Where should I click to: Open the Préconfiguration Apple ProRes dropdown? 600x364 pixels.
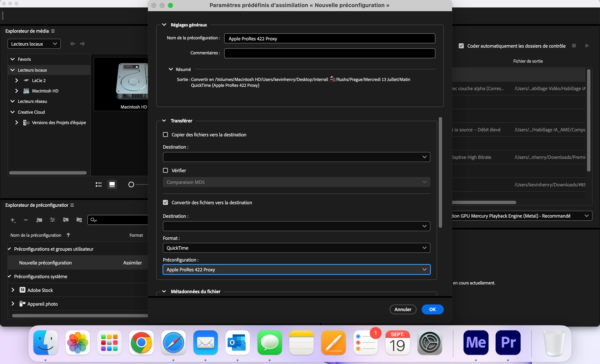pyautogui.click(x=296, y=270)
